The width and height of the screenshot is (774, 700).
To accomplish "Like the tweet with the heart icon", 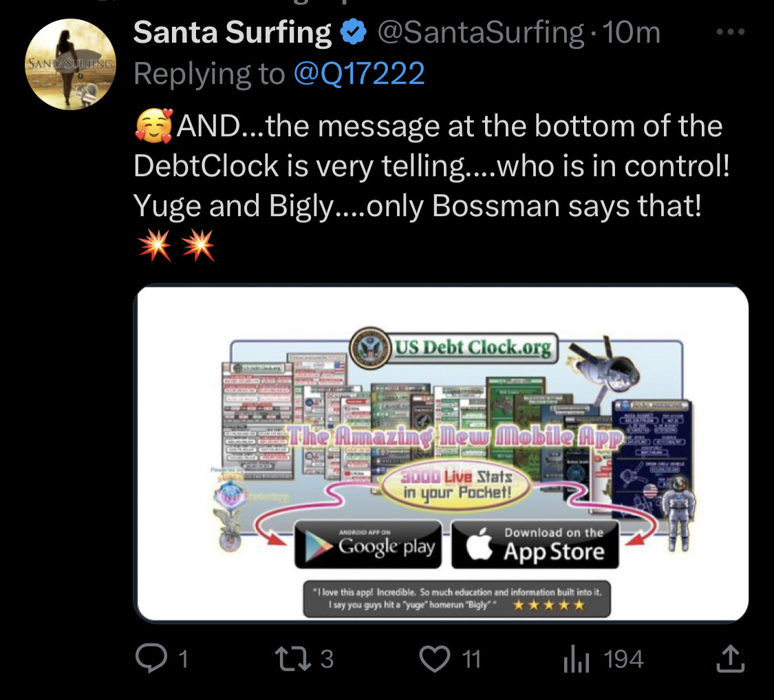I will tap(434, 659).
